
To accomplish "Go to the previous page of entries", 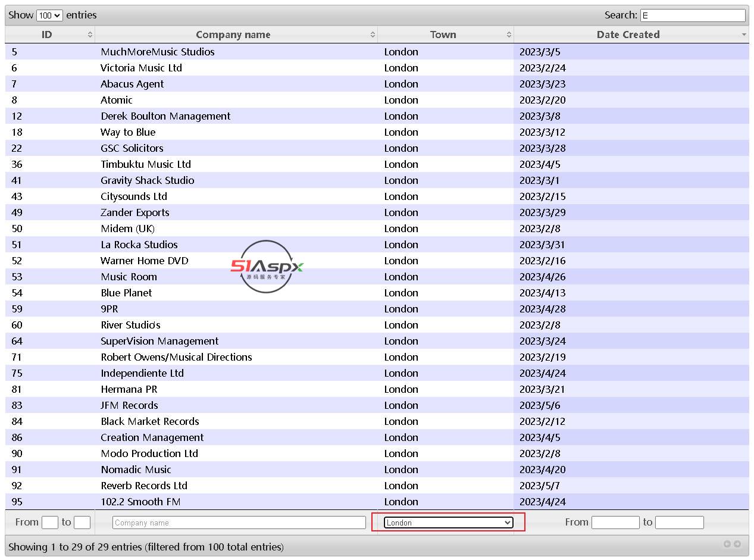I will coord(727,544).
